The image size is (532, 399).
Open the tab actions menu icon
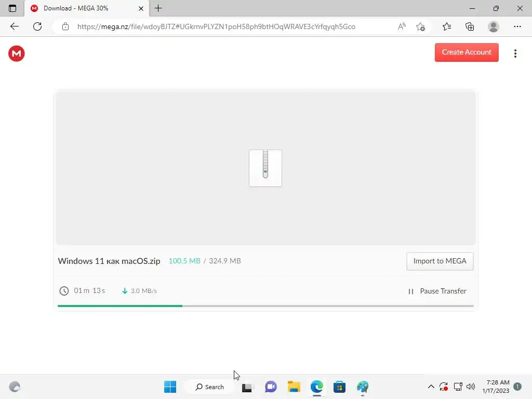[x=12, y=8]
